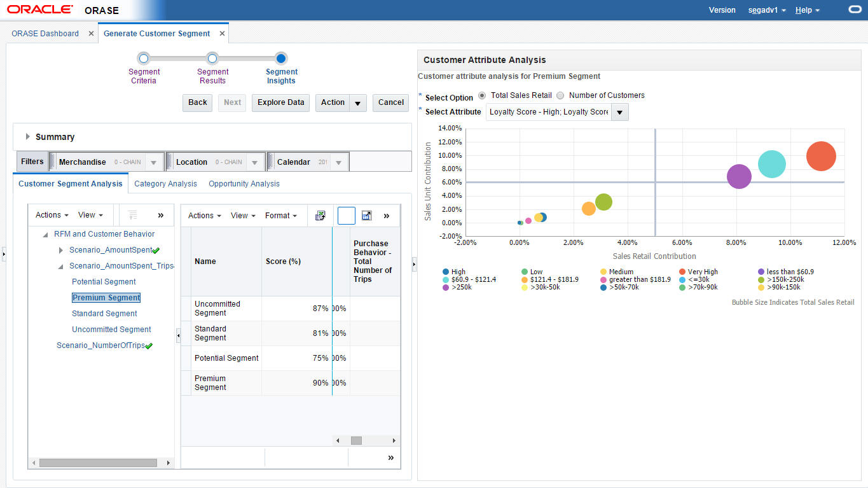Go to the Segment Criteria step circle
The image size is (868, 488).
[x=144, y=59]
